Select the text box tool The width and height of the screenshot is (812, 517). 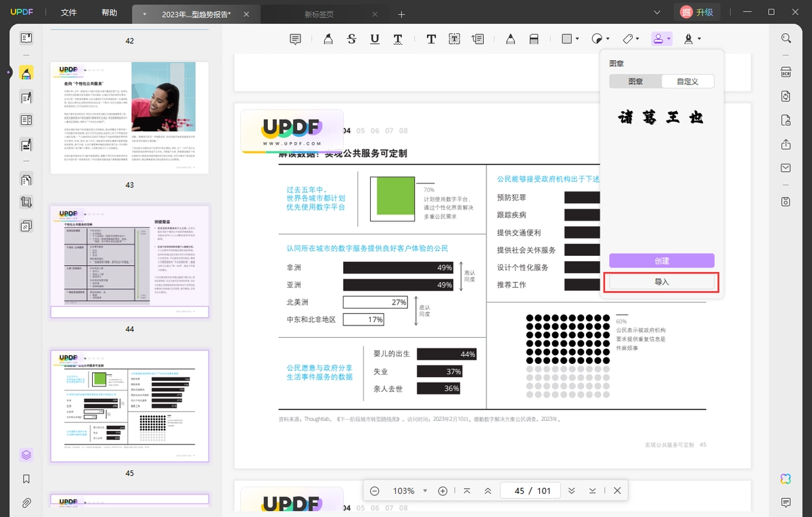[x=454, y=39]
